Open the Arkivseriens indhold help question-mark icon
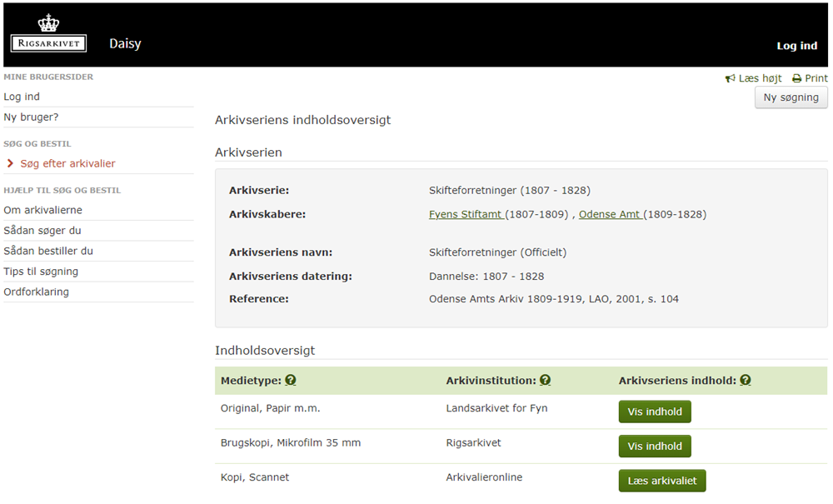This screenshot has width=833, height=504. pyautogui.click(x=746, y=380)
